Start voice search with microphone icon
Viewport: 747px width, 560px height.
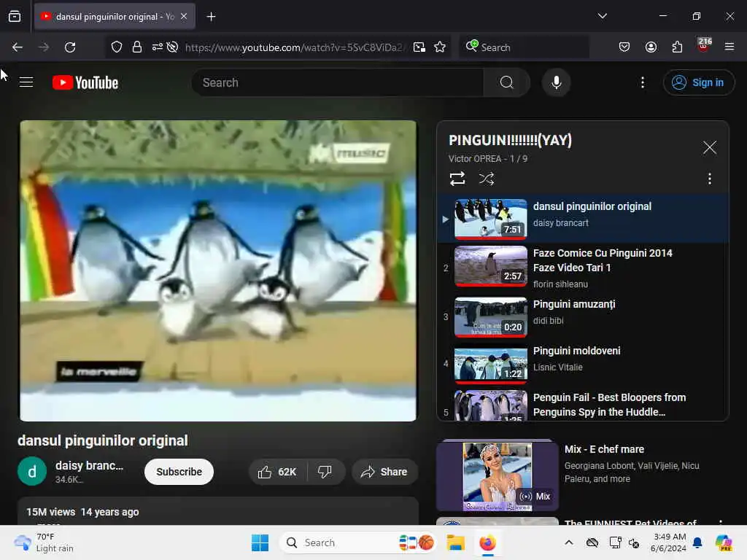click(x=556, y=82)
